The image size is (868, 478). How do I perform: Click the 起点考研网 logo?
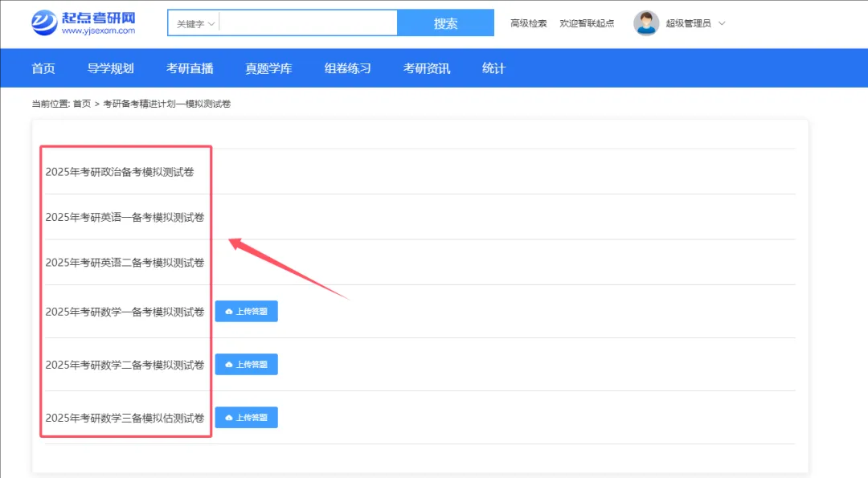click(84, 23)
